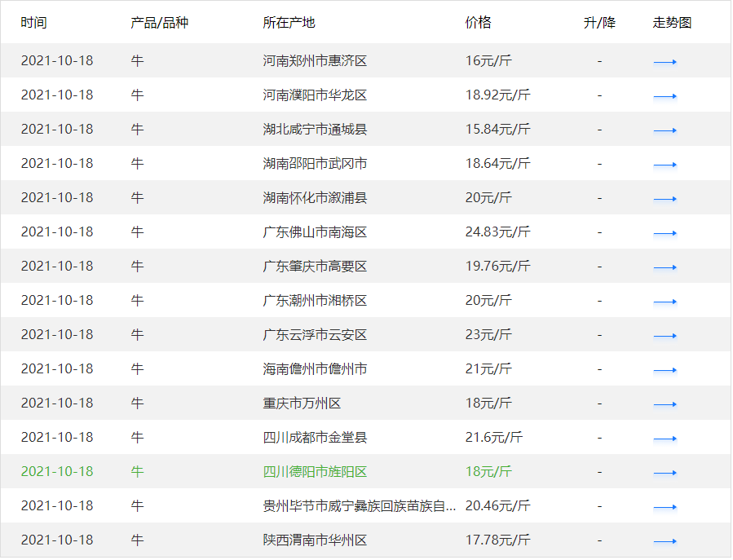The height and width of the screenshot is (560, 733).
Task: Click trend arrow for 湖北咸宁市通城县
Action: [665, 130]
